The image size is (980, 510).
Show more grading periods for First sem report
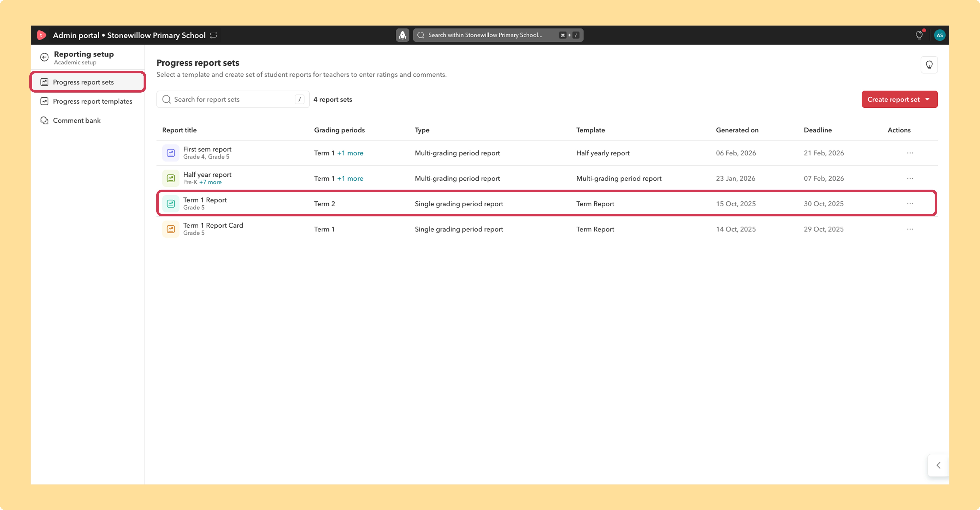[x=350, y=153]
